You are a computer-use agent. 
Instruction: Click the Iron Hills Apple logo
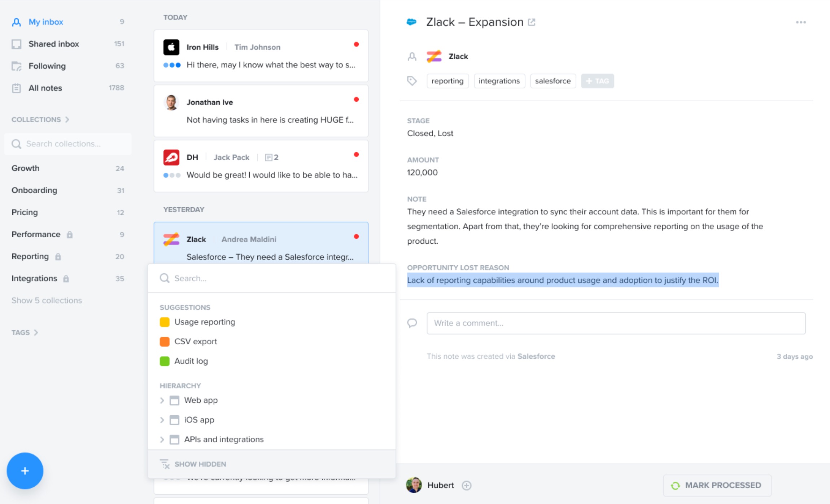point(171,47)
